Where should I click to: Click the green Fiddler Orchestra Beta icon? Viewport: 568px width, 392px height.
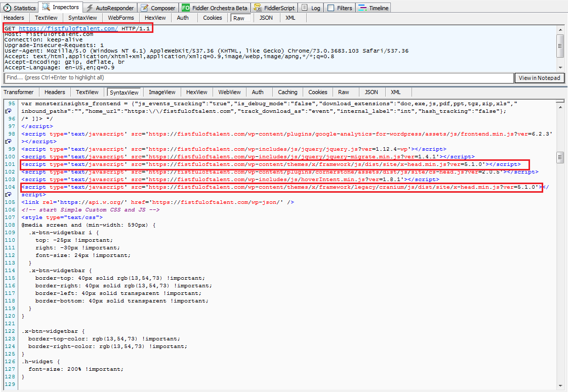click(186, 8)
